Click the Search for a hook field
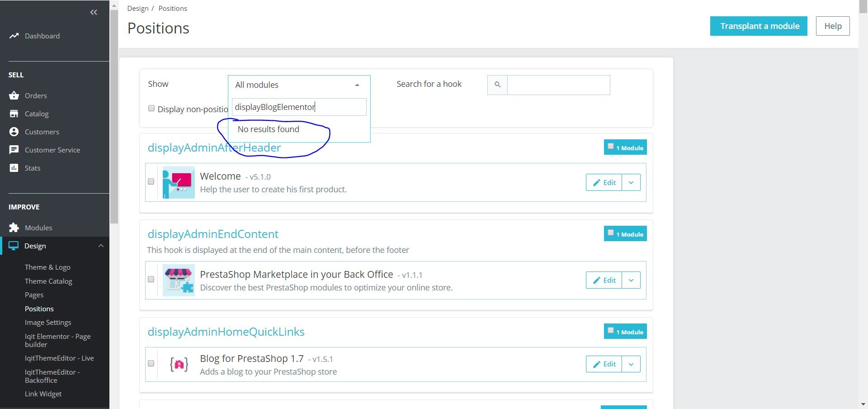 coord(559,85)
